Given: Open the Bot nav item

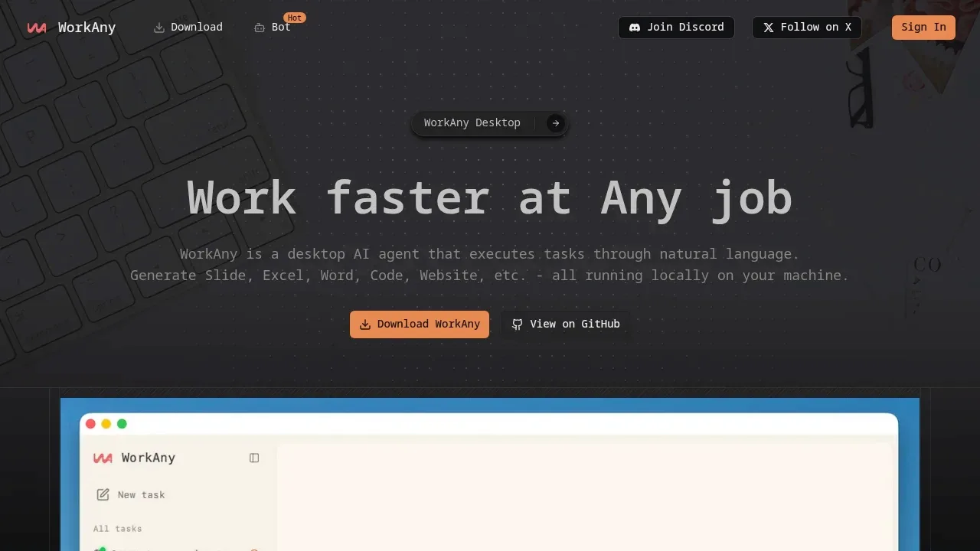Looking at the screenshot, I should pos(273,27).
